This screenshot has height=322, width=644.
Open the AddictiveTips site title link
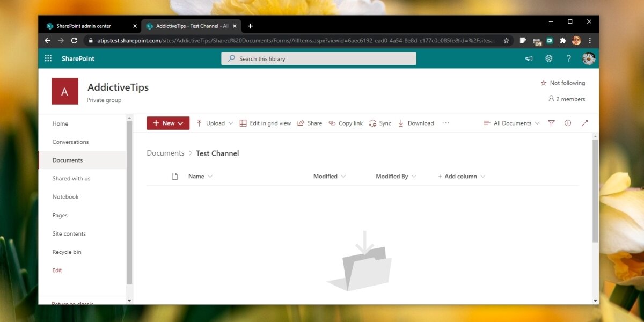click(118, 87)
